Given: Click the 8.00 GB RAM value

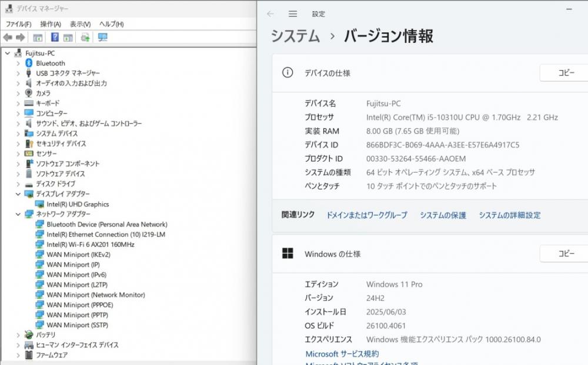Looking at the screenshot, I should (413, 131).
